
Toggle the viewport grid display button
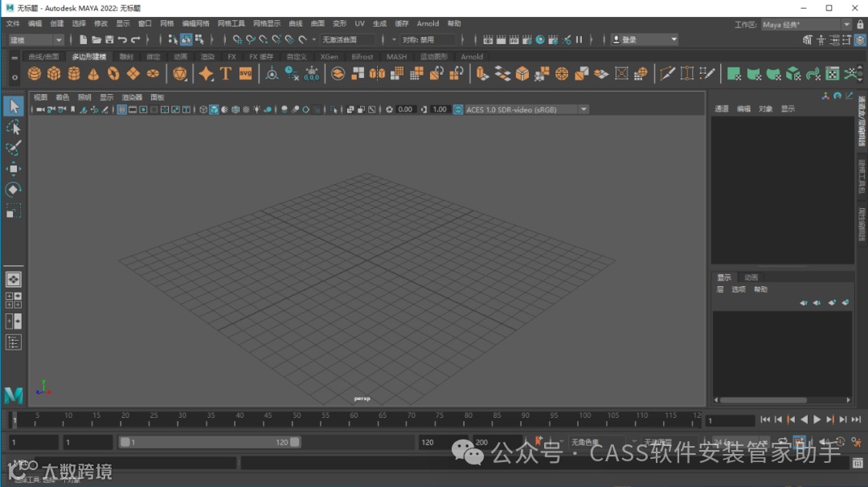122,109
